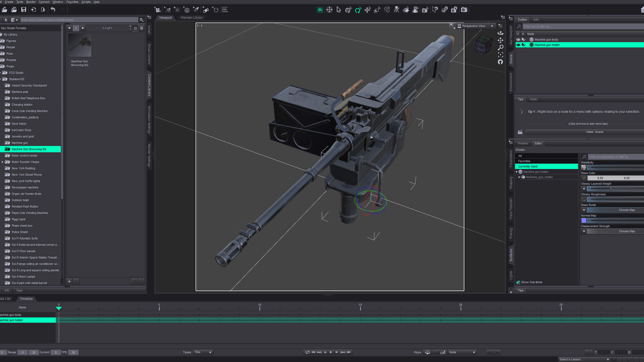Click the Video: Scene button
The height and width of the screenshot is (362, 644).
(x=594, y=132)
